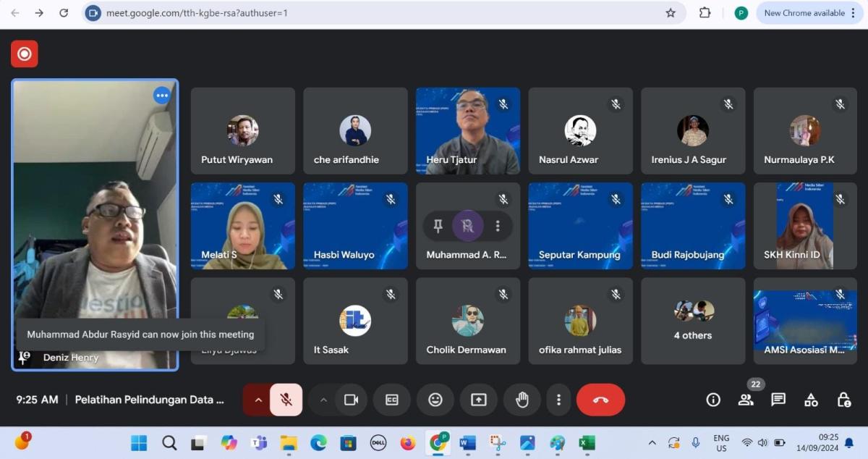Present your screen now

(479, 400)
